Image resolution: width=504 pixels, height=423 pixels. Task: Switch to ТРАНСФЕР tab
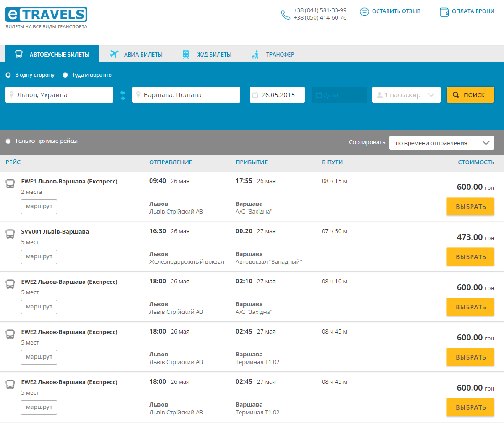click(x=273, y=55)
